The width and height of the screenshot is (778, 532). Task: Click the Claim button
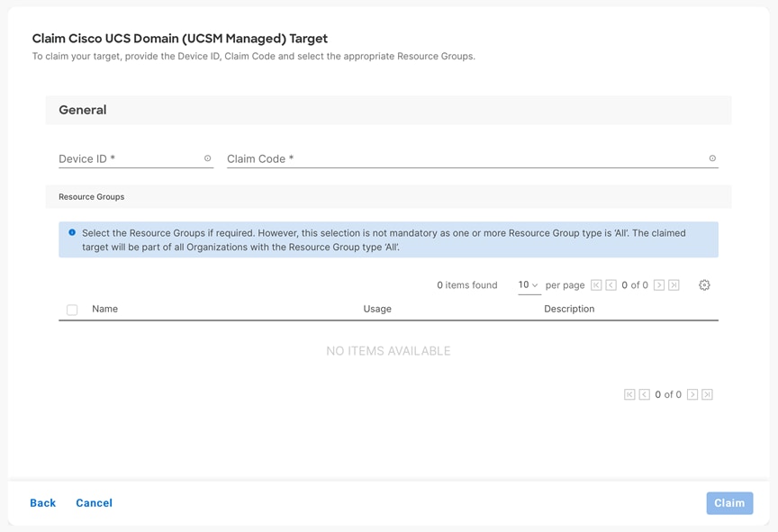[x=729, y=503]
